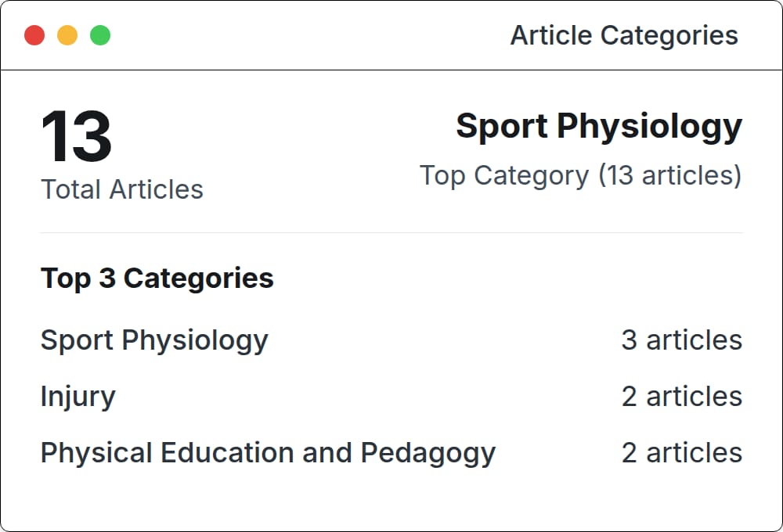Open the Physical Education and Pedagogy category

tap(268, 453)
